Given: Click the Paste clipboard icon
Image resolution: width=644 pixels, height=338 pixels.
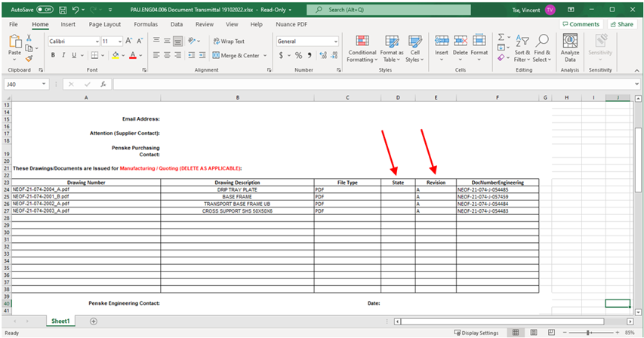Looking at the screenshot, I should point(15,41).
